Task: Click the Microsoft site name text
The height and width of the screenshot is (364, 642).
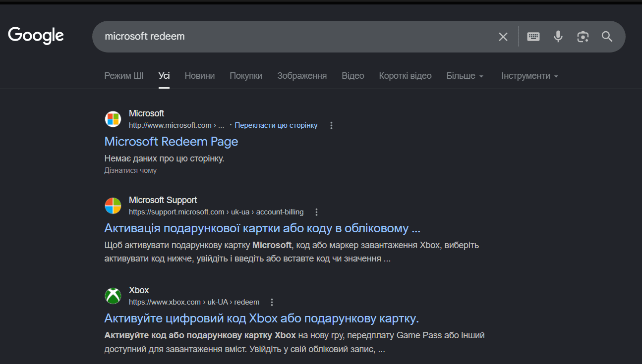Action: [x=146, y=113]
